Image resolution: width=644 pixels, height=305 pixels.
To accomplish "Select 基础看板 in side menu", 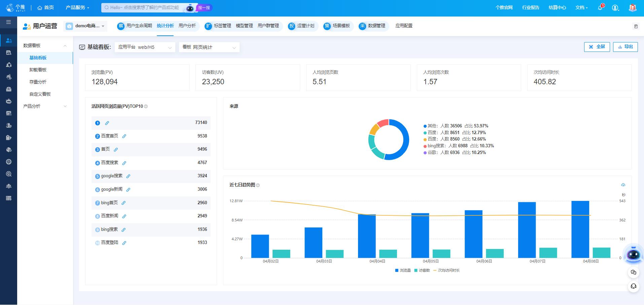I will [45, 58].
